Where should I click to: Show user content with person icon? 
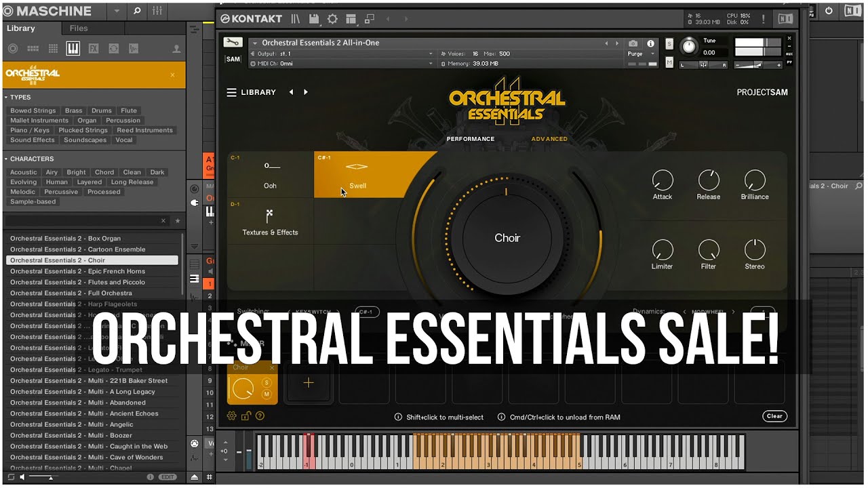tap(176, 49)
